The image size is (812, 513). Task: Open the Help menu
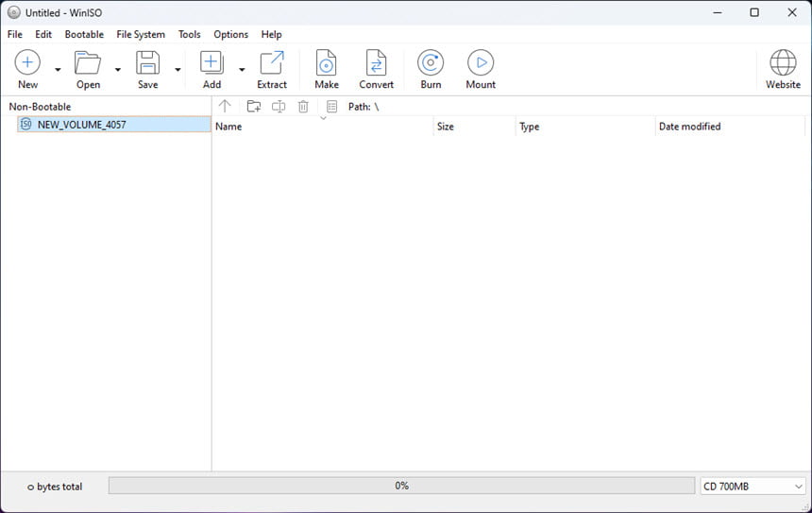click(x=271, y=34)
